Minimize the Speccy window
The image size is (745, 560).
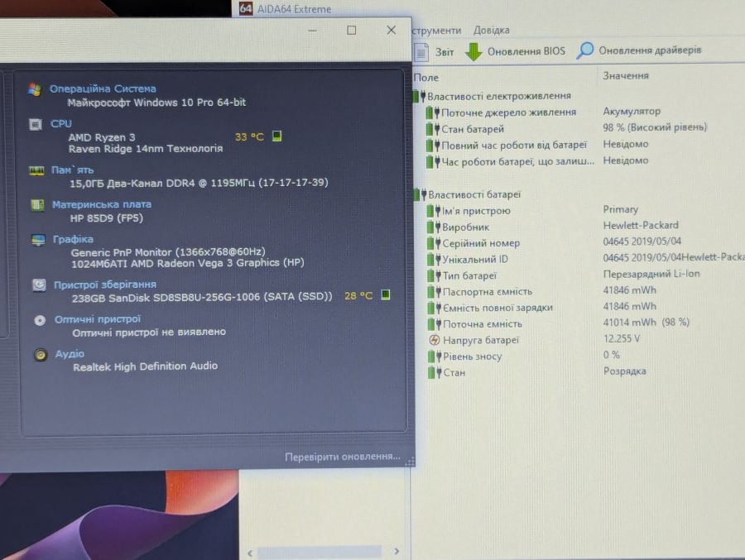312,31
